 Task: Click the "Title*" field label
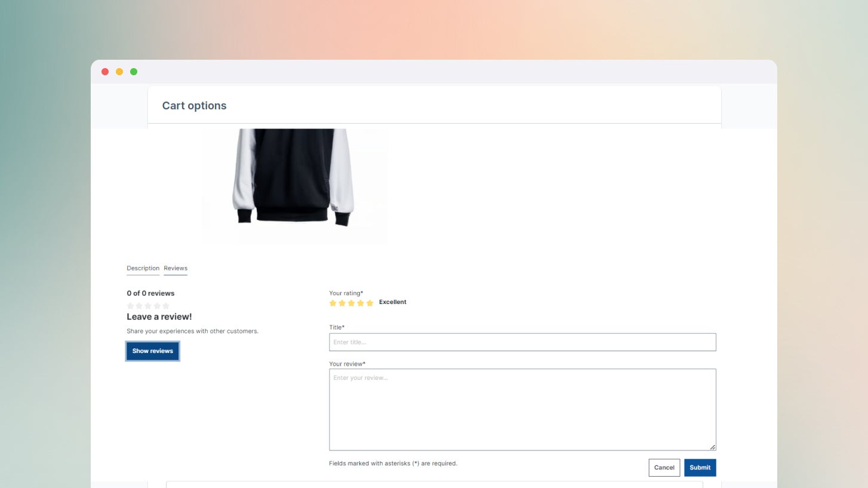point(337,327)
